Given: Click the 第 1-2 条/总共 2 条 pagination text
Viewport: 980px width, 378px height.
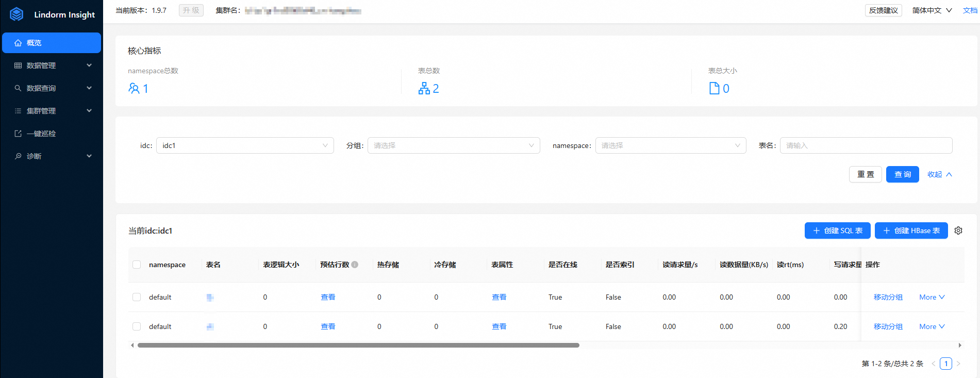Looking at the screenshot, I should [x=892, y=364].
